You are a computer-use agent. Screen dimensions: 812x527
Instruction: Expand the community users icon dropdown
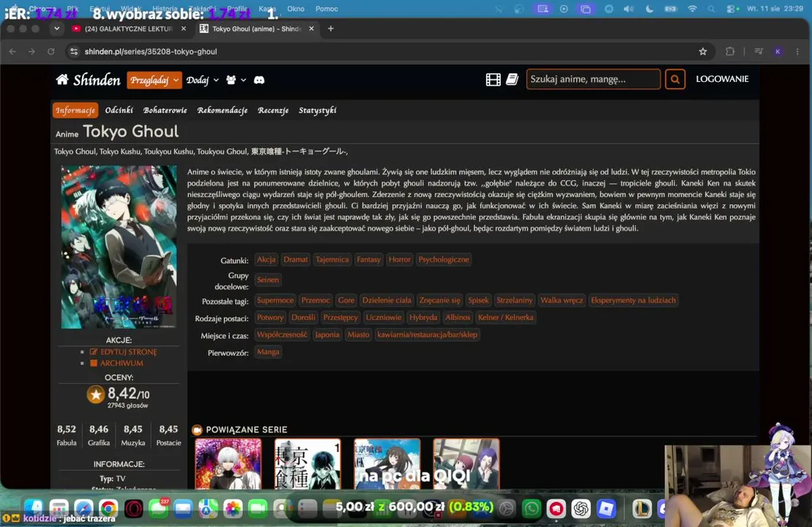[236, 80]
